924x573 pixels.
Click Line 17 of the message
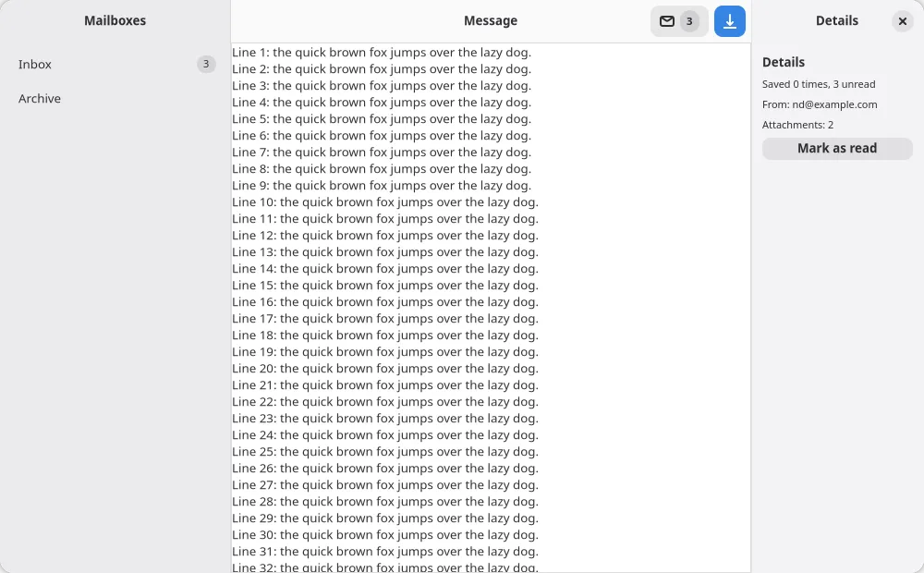click(384, 318)
